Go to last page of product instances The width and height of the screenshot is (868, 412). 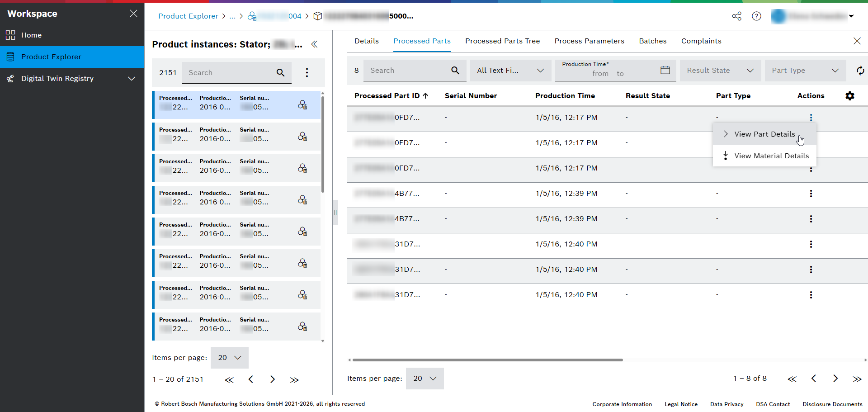click(x=294, y=379)
